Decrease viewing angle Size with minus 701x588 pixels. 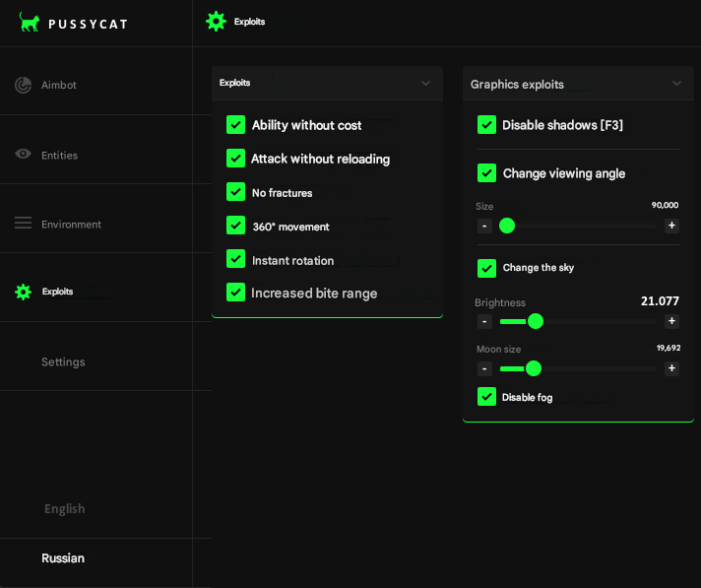pos(484,226)
